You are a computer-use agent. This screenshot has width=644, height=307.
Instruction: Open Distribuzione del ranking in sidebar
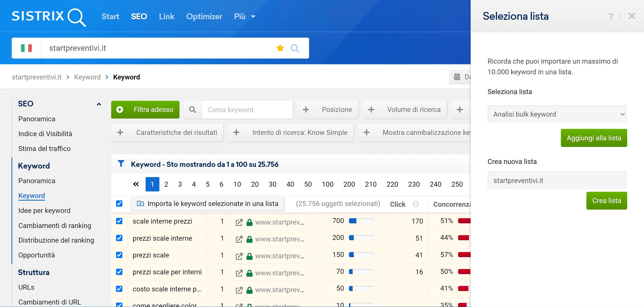point(56,240)
